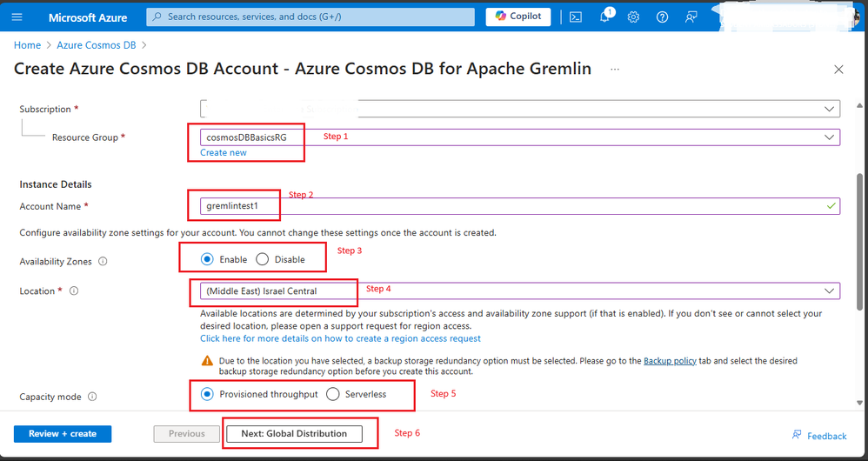Open the Azure portal hamburger menu
868x461 pixels.
click(x=17, y=17)
